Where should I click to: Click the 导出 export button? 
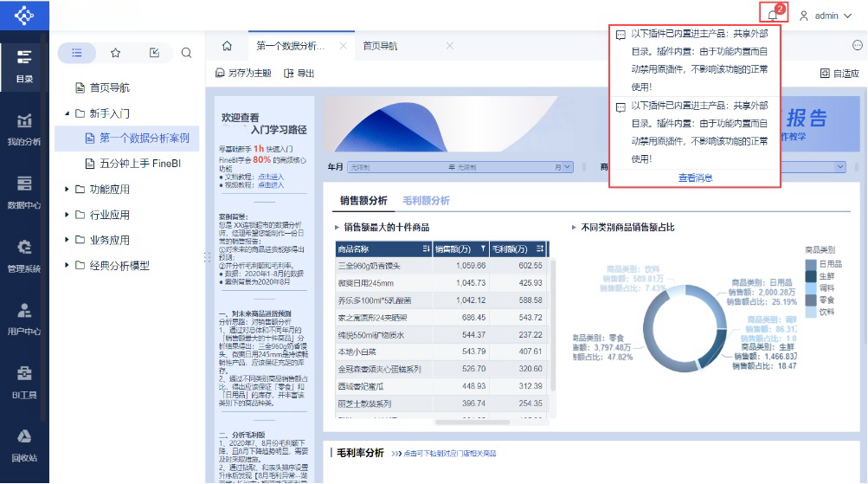pos(299,73)
